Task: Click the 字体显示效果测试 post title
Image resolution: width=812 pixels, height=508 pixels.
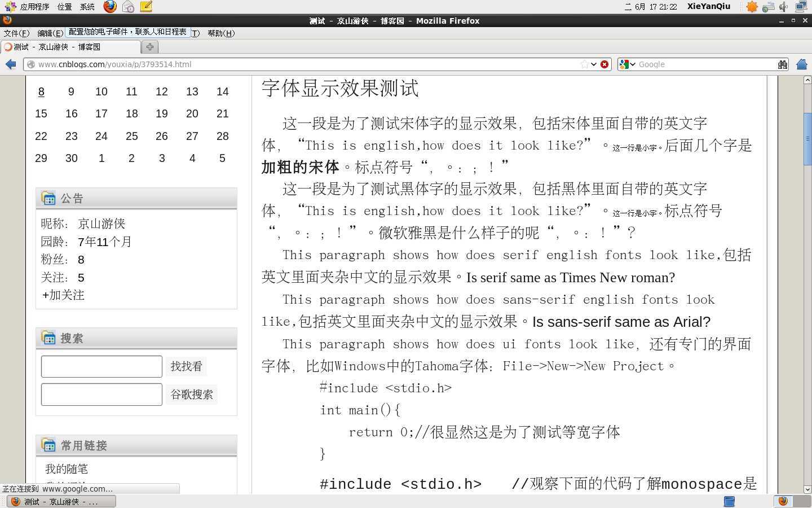Action: 340,89
